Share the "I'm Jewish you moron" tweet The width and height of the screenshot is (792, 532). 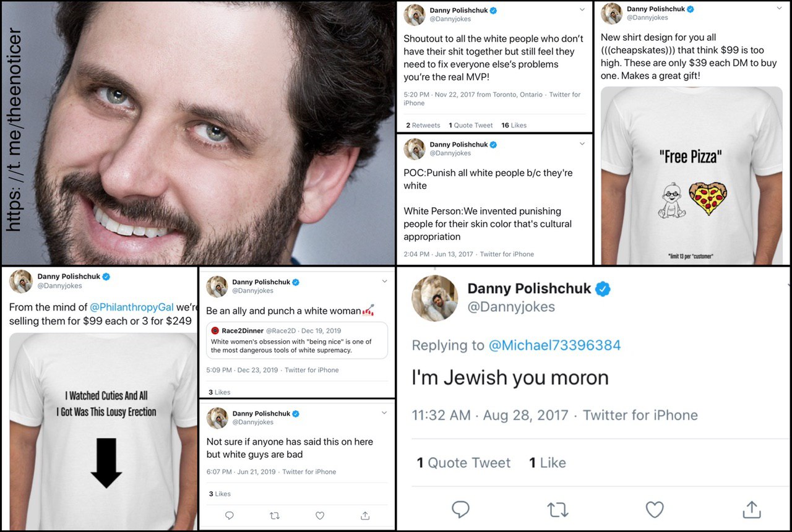(x=751, y=509)
